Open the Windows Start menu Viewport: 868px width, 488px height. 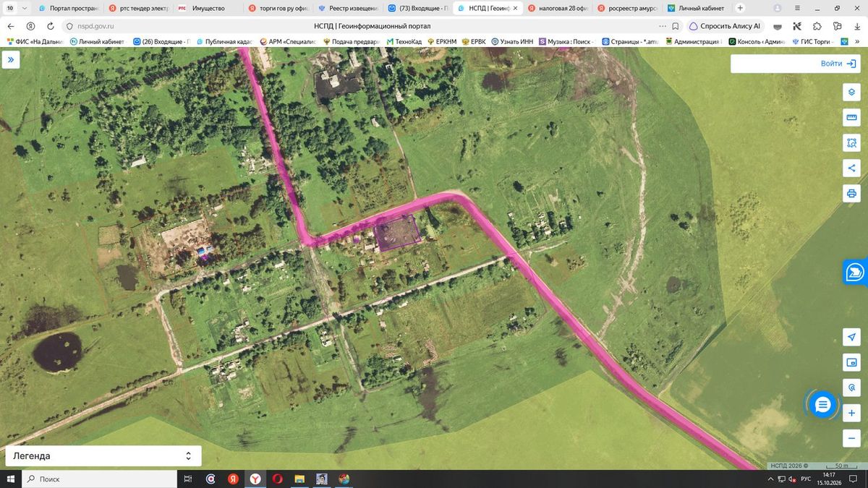tap(11, 479)
